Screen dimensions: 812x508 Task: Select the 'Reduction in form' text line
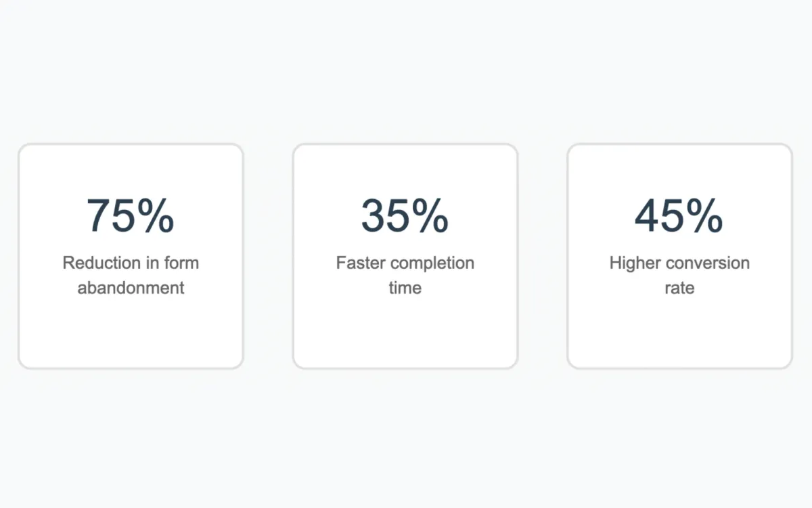pyautogui.click(x=131, y=263)
